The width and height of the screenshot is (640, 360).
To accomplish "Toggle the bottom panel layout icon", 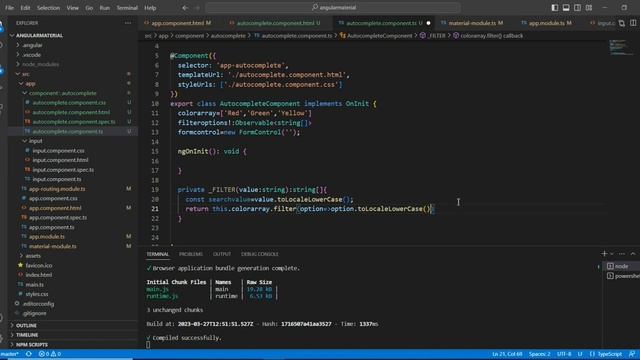I will 566,8.
